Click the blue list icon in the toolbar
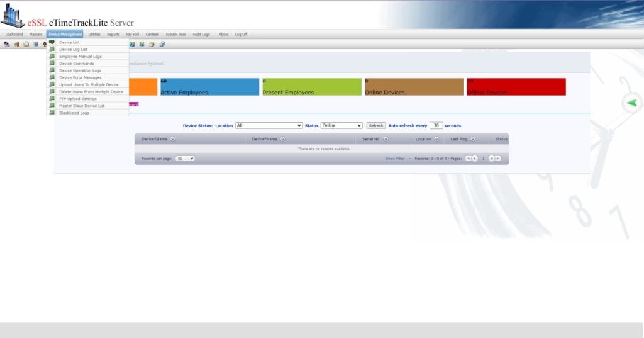 36,44
